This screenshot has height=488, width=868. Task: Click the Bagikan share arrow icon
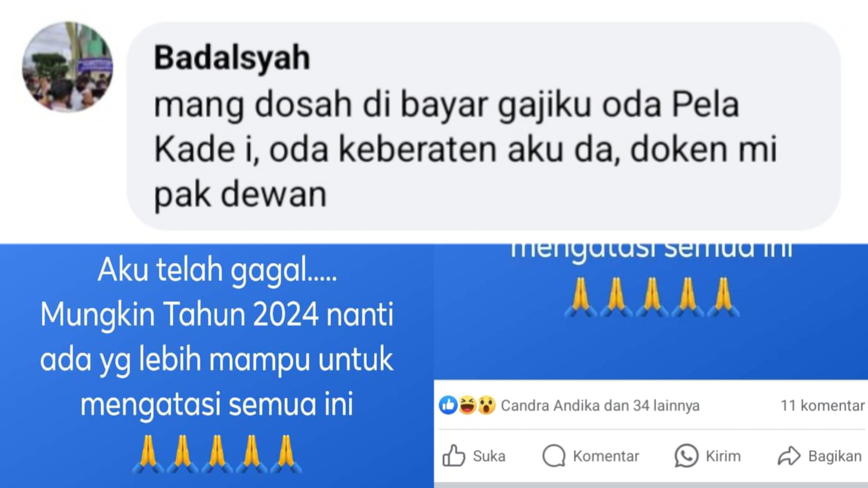[x=789, y=456]
